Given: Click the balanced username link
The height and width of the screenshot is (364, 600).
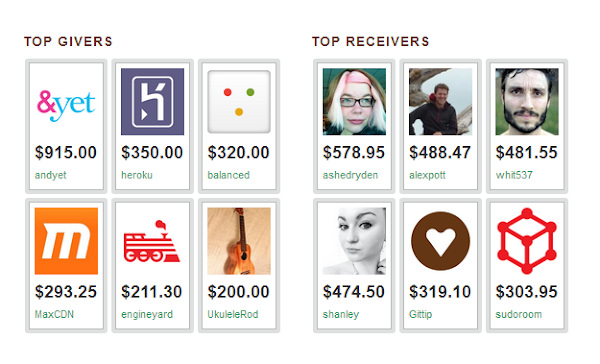Looking at the screenshot, I should click(228, 175).
